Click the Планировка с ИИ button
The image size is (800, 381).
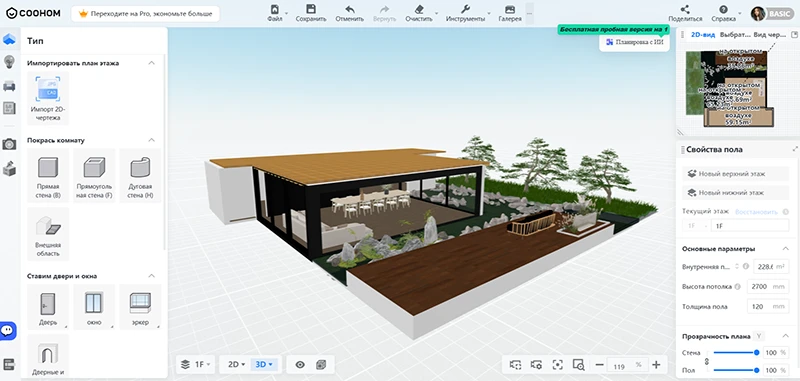tap(635, 42)
